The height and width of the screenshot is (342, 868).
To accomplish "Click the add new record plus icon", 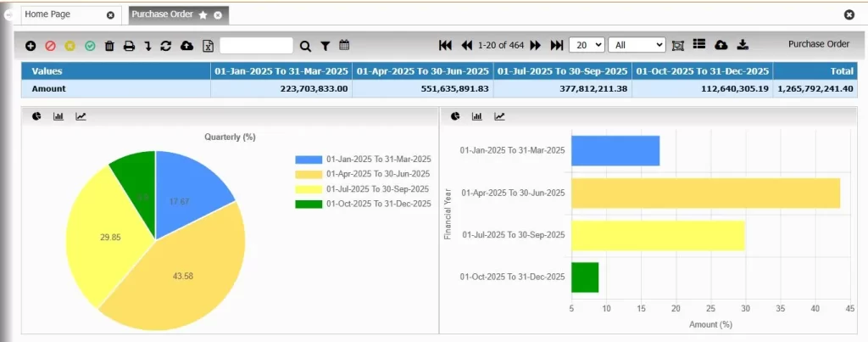I will [x=31, y=45].
